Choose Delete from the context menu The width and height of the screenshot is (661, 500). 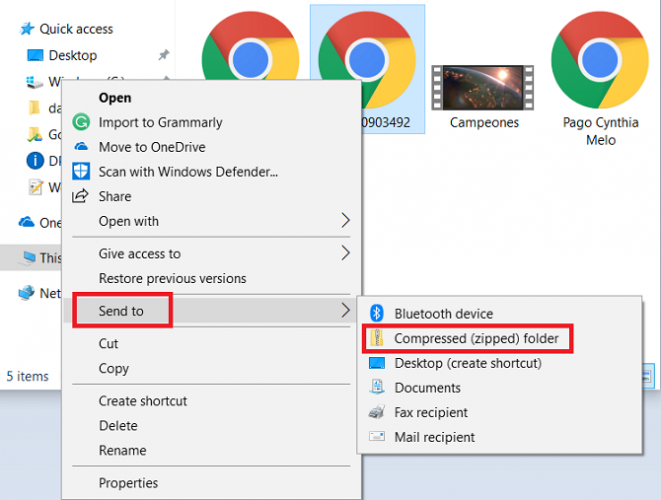point(211,425)
